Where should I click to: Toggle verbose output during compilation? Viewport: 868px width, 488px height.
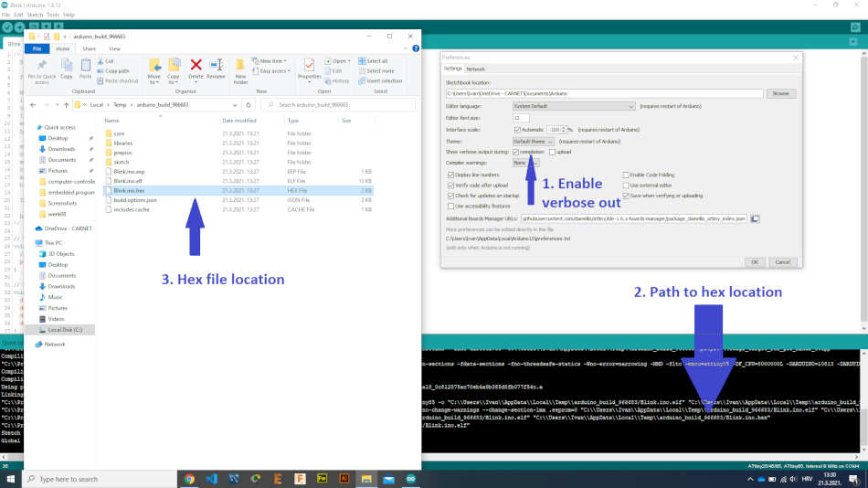click(x=516, y=152)
